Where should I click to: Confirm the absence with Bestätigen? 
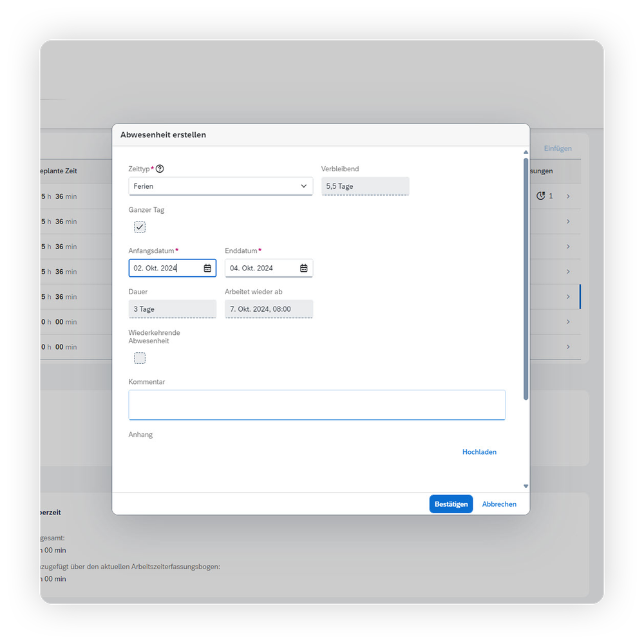(x=451, y=504)
